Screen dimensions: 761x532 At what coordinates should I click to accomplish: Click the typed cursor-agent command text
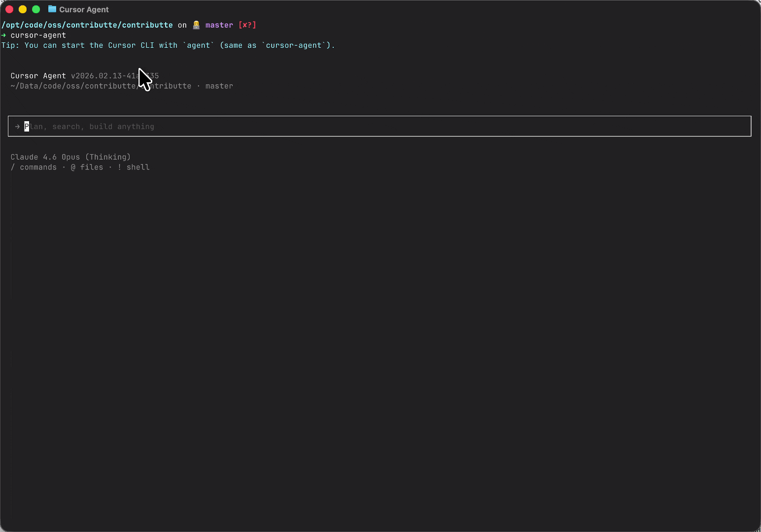pyautogui.click(x=38, y=35)
